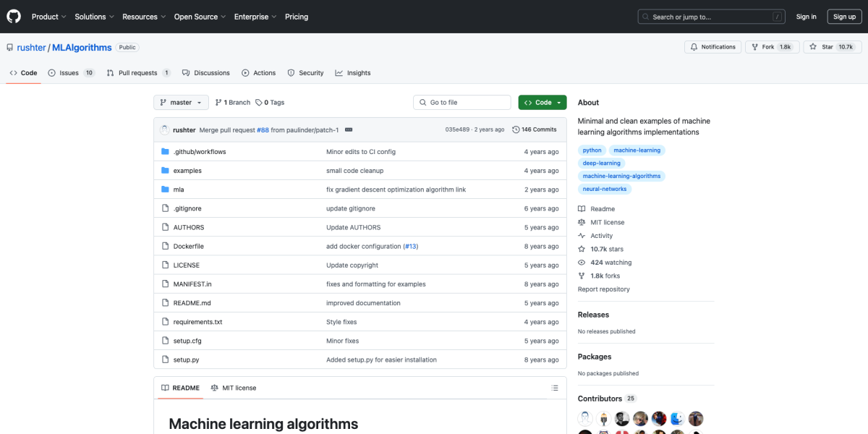This screenshot has width=868, height=434.
Task: Open the mla folder icon
Action: [x=165, y=189]
